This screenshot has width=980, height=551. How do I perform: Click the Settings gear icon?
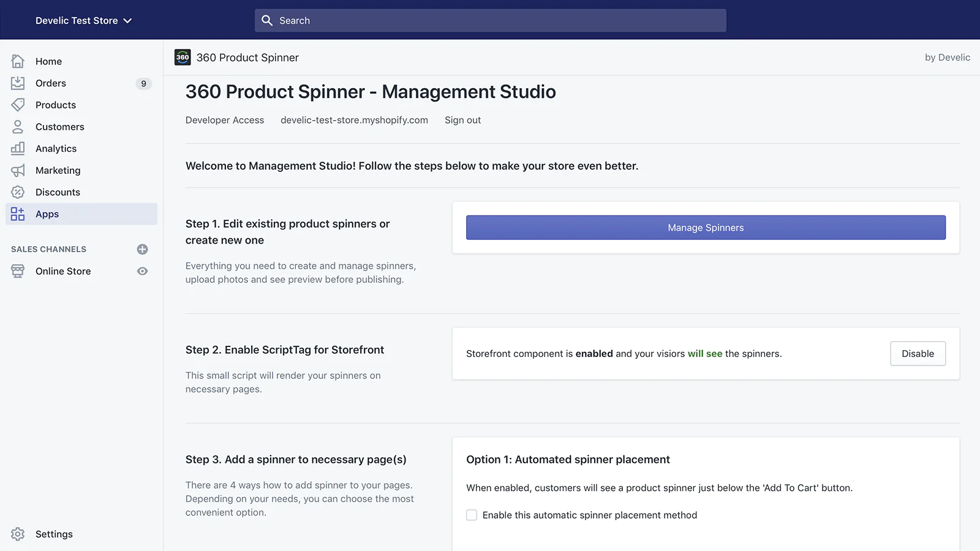[18, 534]
